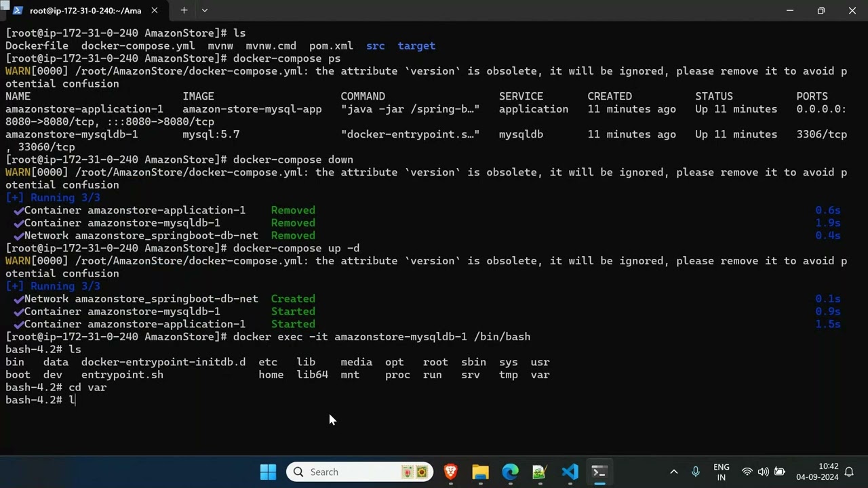Click the 'target' directory name
Image resolution: width=868 pixels, height=488 pixels.
(416, 45)
